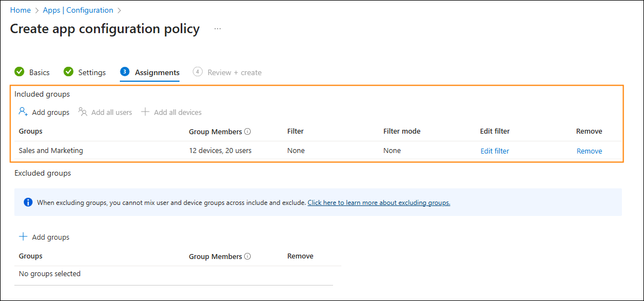The height and width of the screenshot is (301, 644).
Task: Click the Add all users icon
Action: click(83, 112)
